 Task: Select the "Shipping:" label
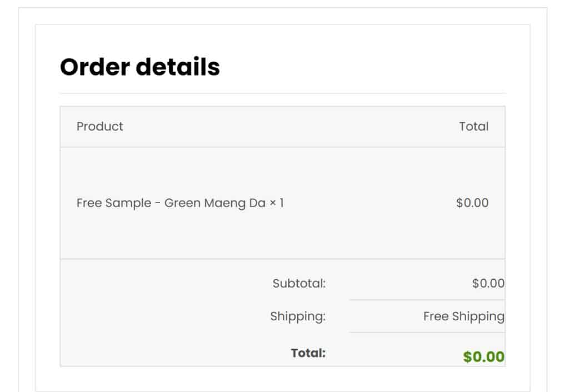tap(298, 316)
